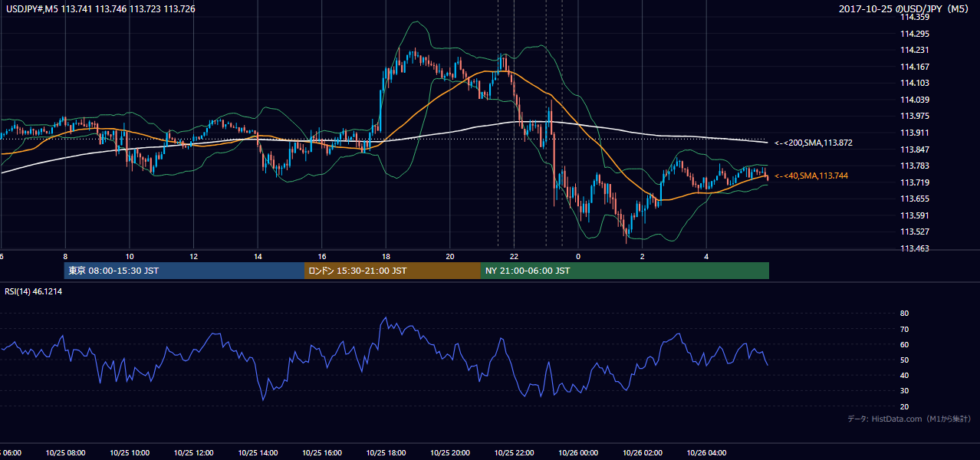Click price axis label 114.039
Viewport: 980px width, 460px height.
pos(916,100)
